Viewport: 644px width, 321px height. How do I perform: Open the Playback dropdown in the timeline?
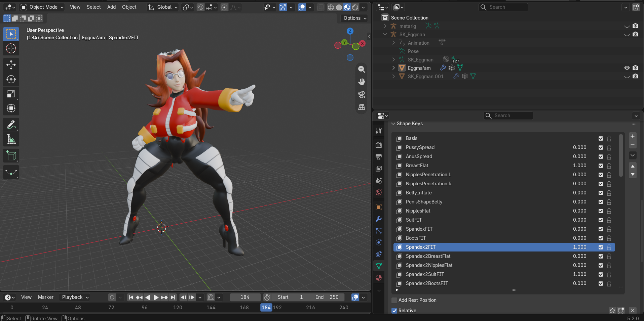[75, 297]
